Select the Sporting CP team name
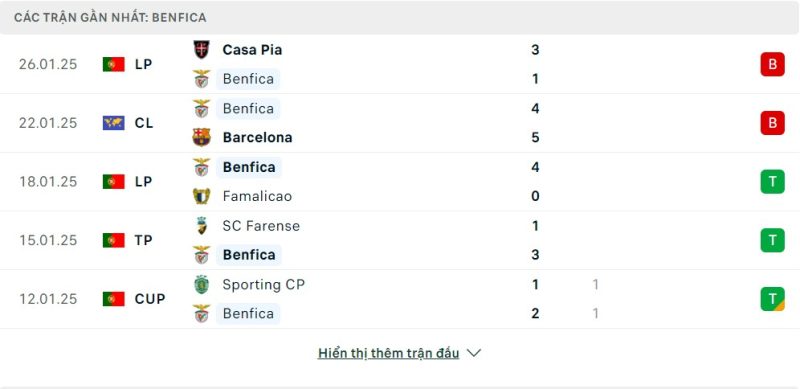800x389 pixels. (x=263, y=284)
